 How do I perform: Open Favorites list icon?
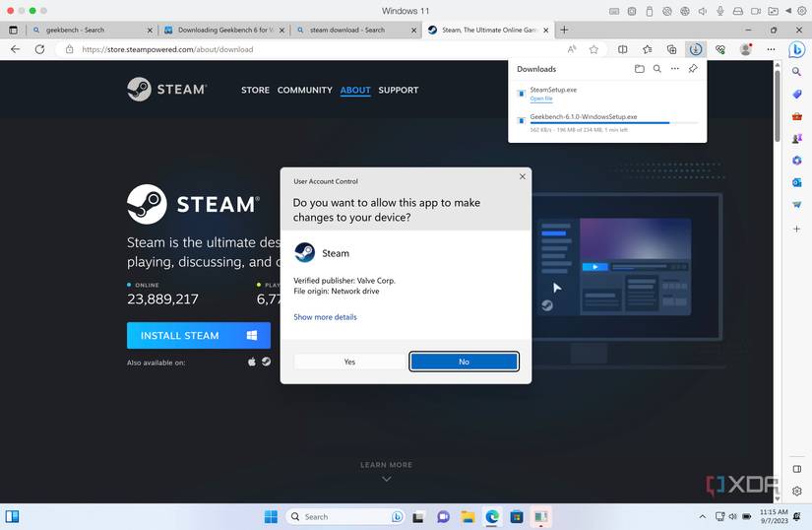tap(648, 49)
